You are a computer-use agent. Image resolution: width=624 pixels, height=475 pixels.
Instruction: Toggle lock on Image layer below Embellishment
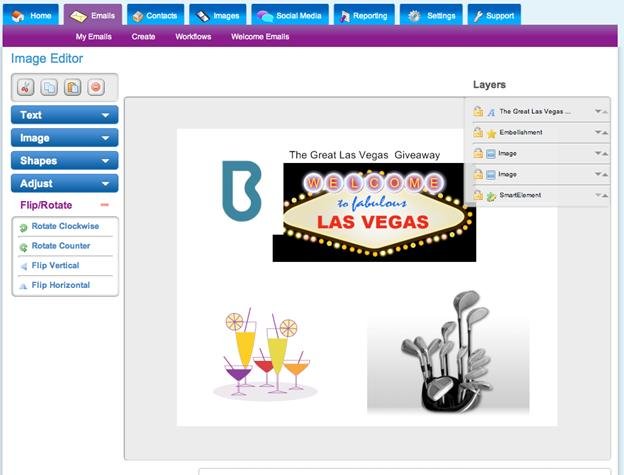[478, 153]
